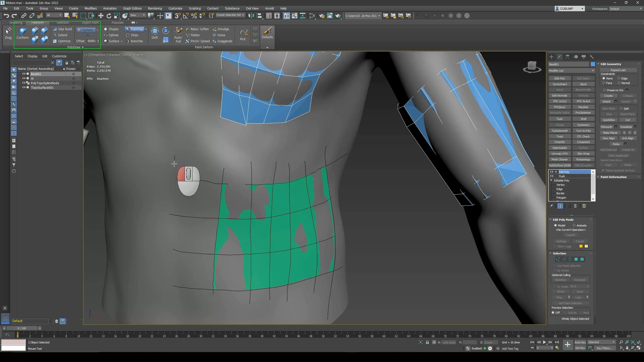Select Polygon sub-object level icon

click(x=576, y=259)
